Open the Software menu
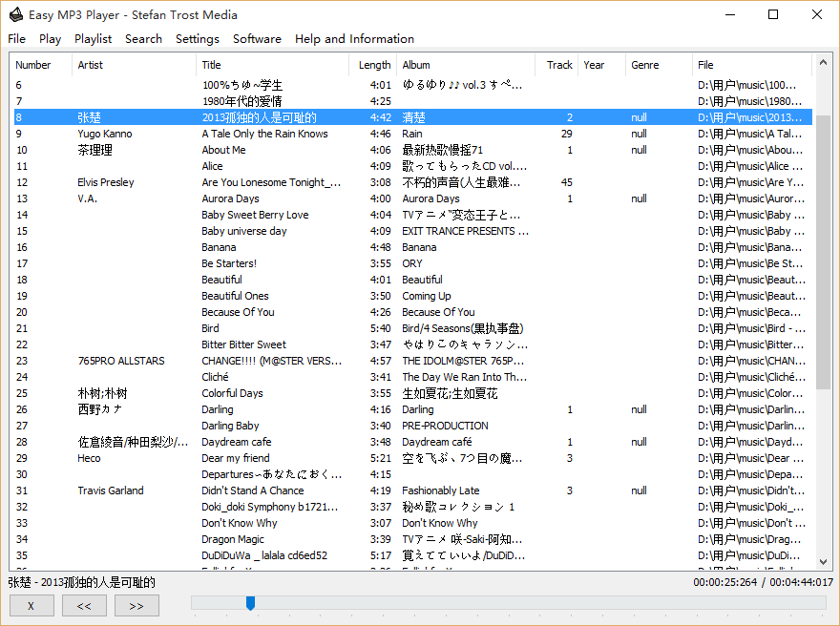 (x=257, y=38)
